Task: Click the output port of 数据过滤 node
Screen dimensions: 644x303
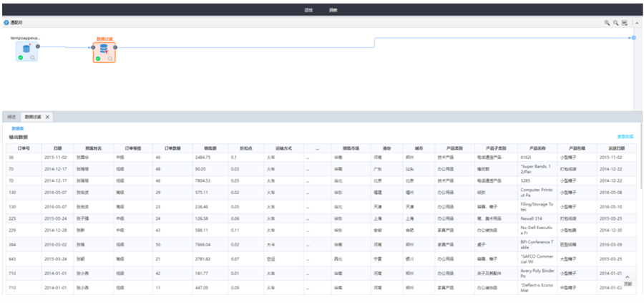Action: tap(115, 47)
